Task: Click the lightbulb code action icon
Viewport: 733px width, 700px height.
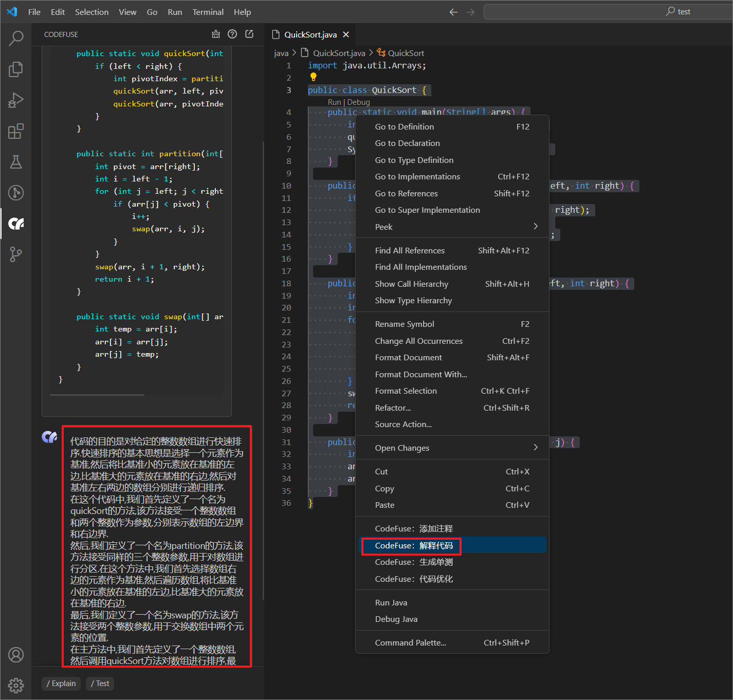Action: click(x=313, y=77)
